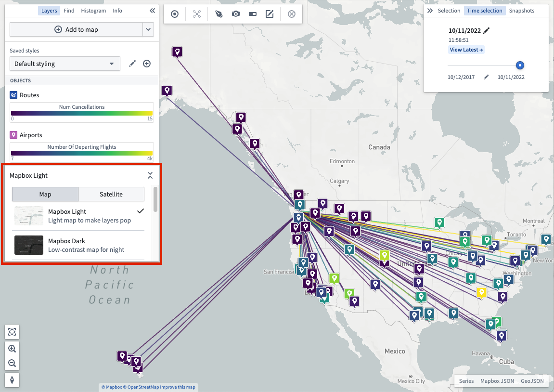Take a snapshot with camera icon
Image resolution: width=554 pixels, height=392 pixels.
pos(236,14)
